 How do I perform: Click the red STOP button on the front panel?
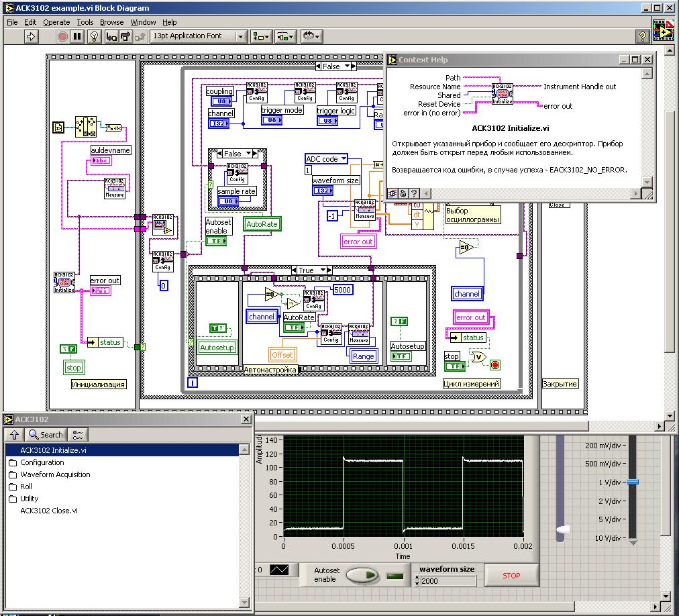point(511,575)
